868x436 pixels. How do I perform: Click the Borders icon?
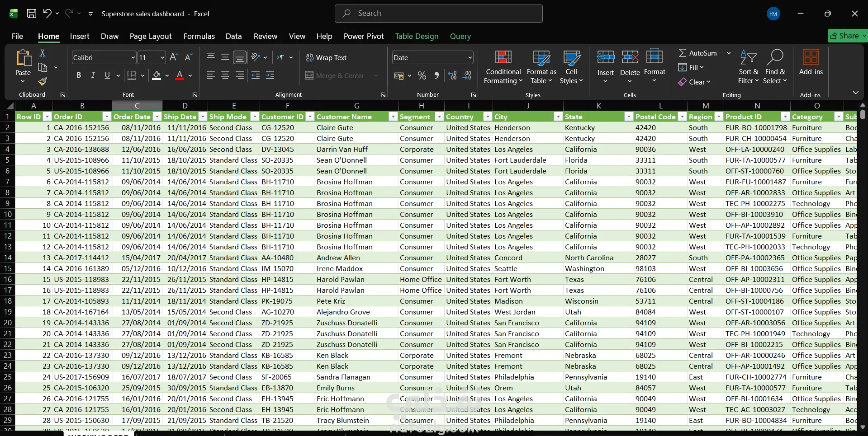[132, 75]
